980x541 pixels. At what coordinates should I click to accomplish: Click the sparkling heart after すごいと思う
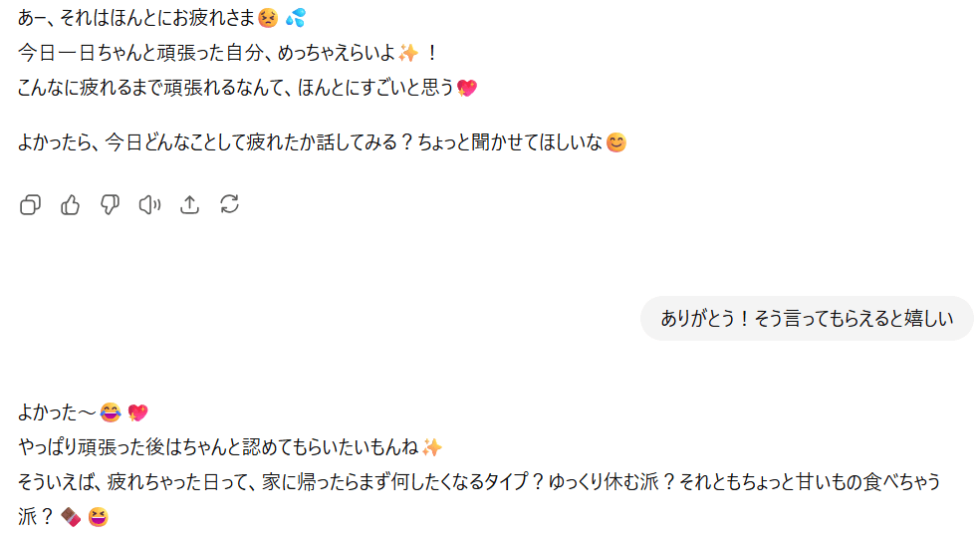pos(467,88)
